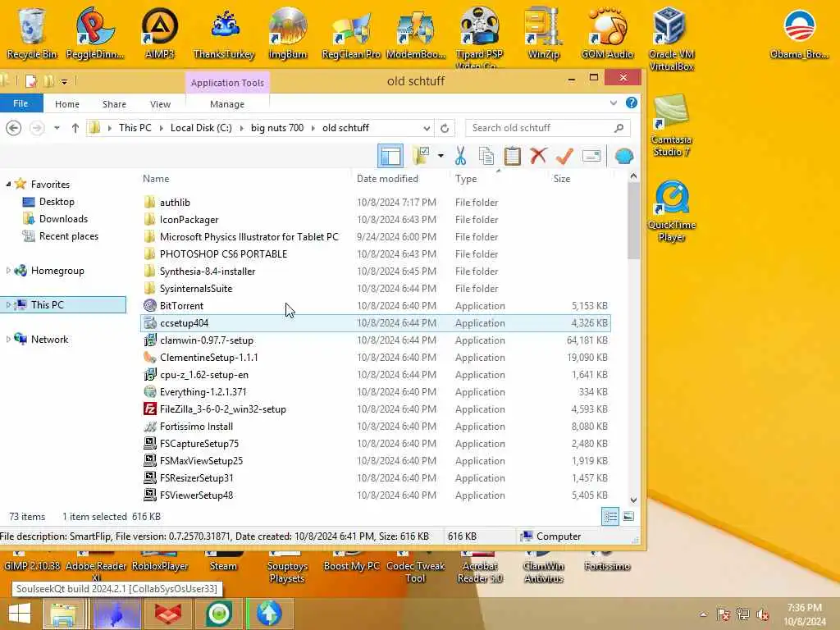
Task: Select the Application Tools contextual tab
Action: pyautogui.click(x=227, y=83)
